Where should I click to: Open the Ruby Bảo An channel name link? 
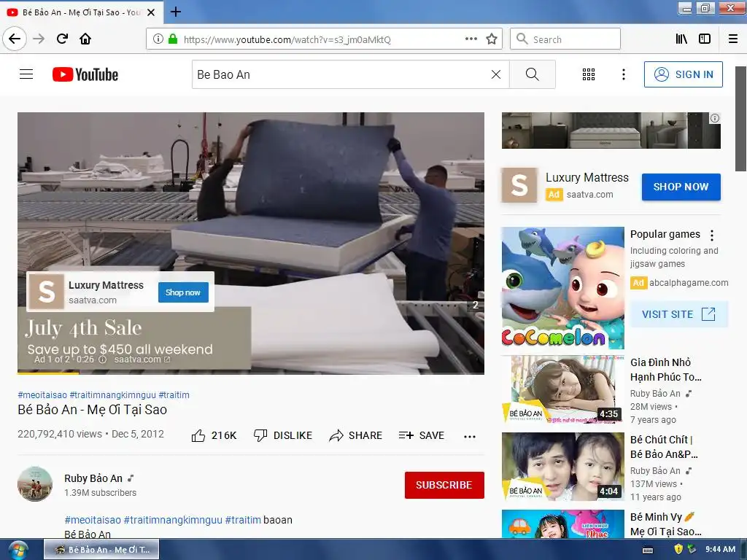93,478
